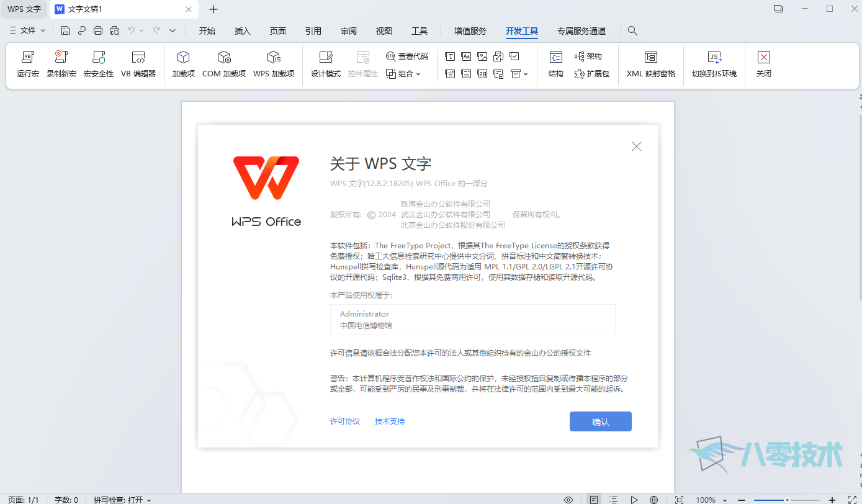Open Expansion Packs (扩展包)
Viewport: 862px width, 504px height.
(x=591, y=74)
